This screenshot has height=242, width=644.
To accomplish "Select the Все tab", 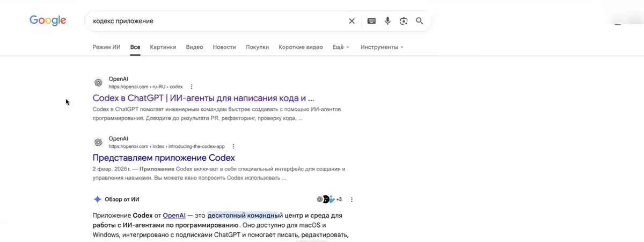I will (x=135, y=47).
